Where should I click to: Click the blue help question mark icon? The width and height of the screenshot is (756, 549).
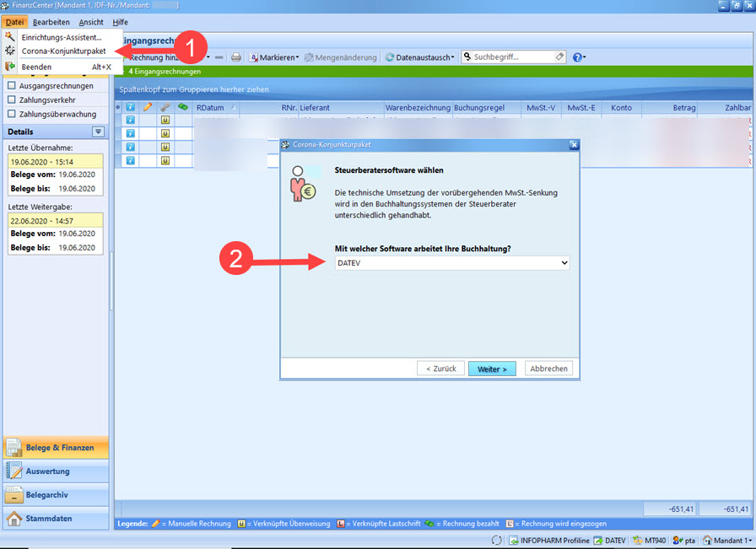point(577,57)
